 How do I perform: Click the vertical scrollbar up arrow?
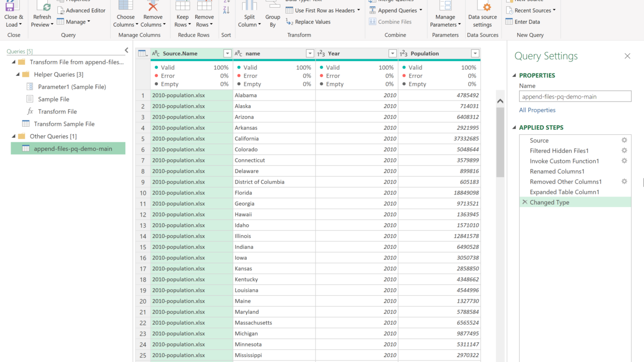pos(500,101)
